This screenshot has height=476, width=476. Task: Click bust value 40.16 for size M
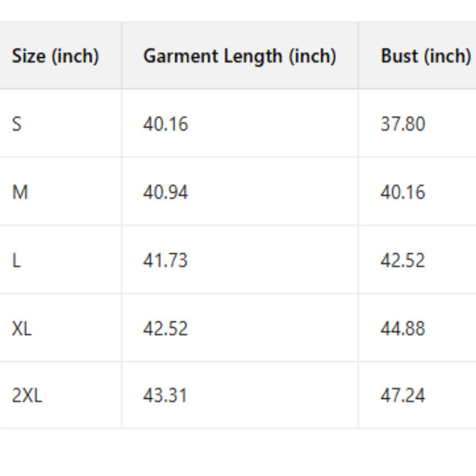pos(403,192)
